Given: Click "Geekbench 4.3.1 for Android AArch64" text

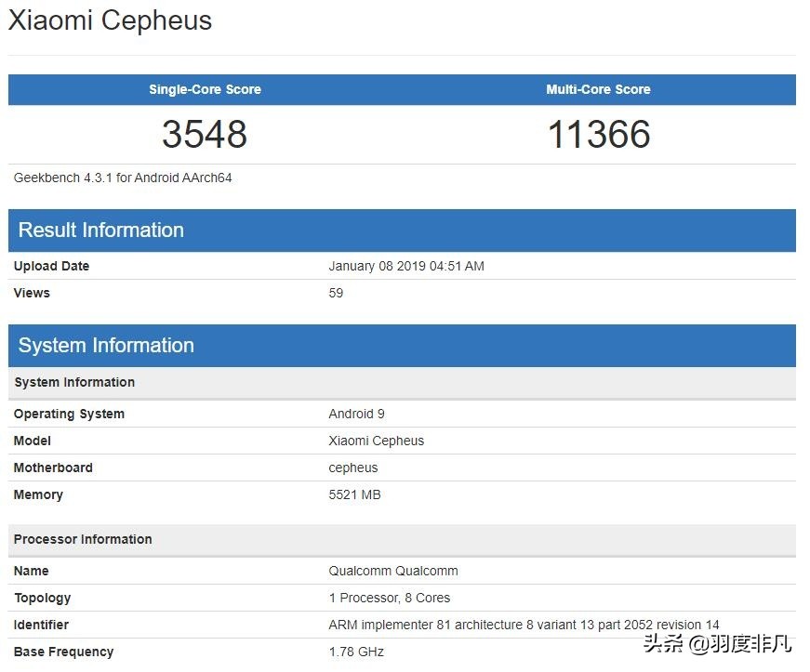Looking at the screenshot, I should (x=123, y=178).
